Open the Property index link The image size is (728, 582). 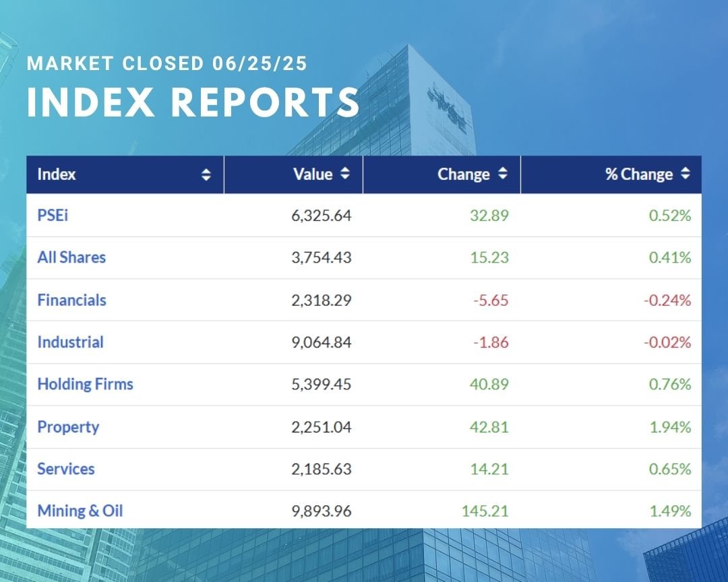pos(68,427)
